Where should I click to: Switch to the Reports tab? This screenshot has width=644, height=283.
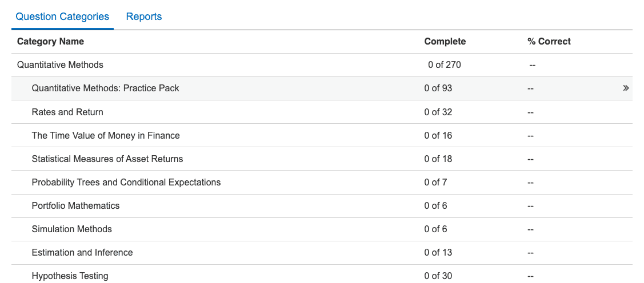pos(144,17)
